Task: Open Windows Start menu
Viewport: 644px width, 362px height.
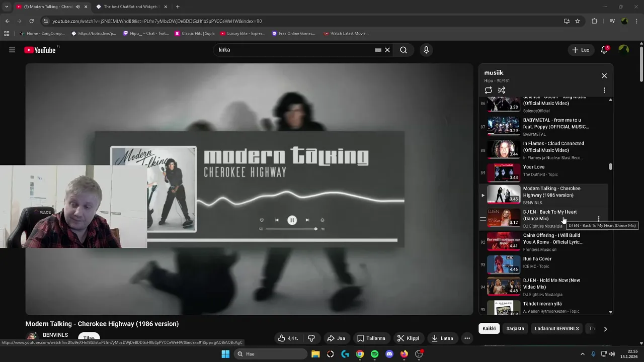Action: 225,354
